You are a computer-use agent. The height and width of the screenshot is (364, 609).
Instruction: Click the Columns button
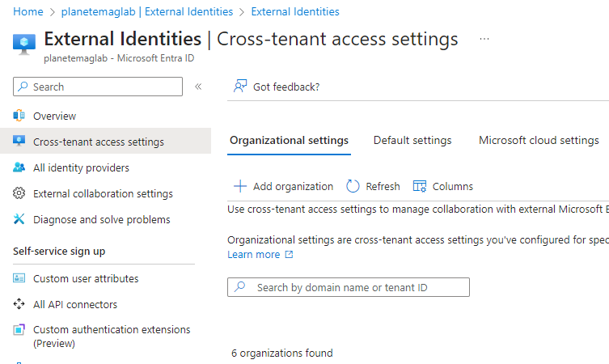[x=442, y=186]
